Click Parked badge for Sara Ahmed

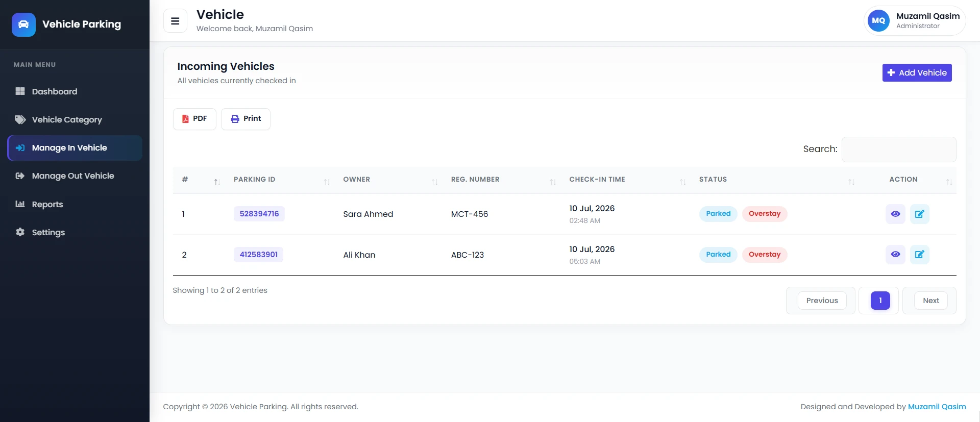[x=718, y=214]
